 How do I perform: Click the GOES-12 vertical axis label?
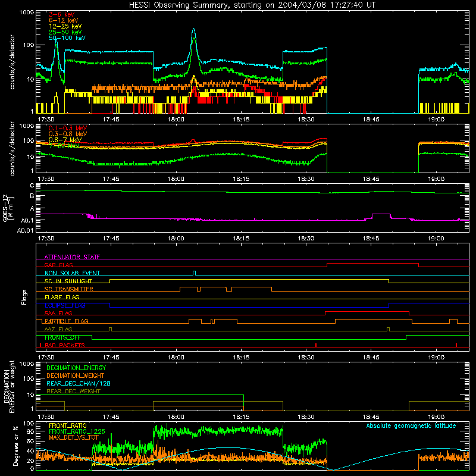pyautogui.click(x=7, y=208)
